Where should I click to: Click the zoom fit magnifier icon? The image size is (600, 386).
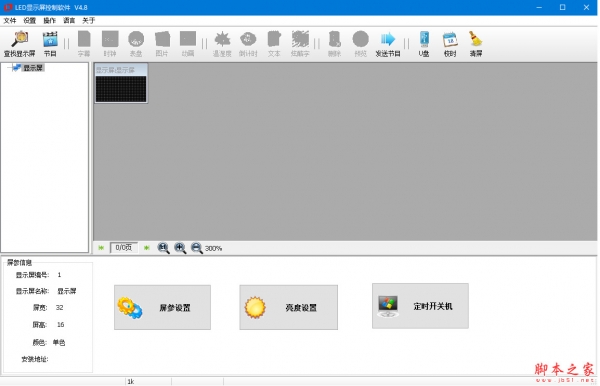(163, 248)
